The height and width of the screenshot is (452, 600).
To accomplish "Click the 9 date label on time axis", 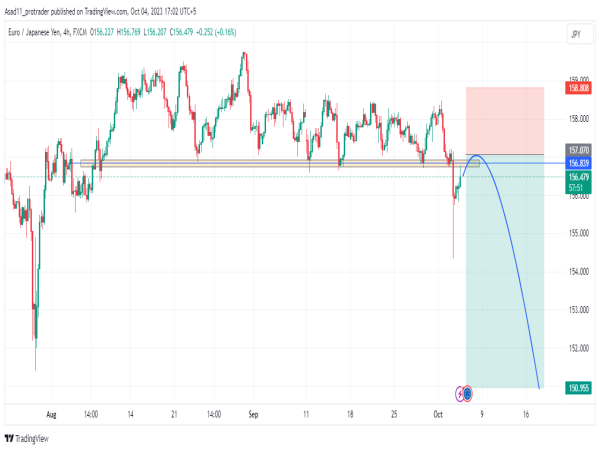I will tap(482, 414).
